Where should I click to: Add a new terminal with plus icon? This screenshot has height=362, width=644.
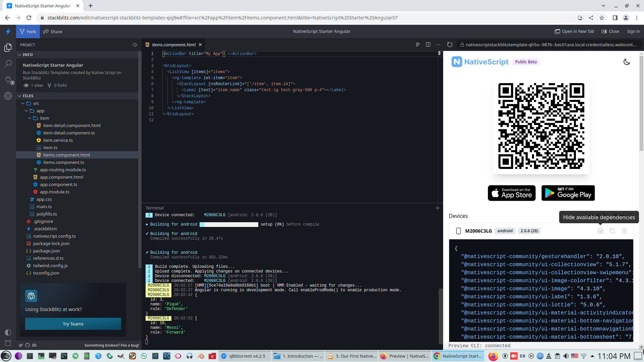[437, 208]
